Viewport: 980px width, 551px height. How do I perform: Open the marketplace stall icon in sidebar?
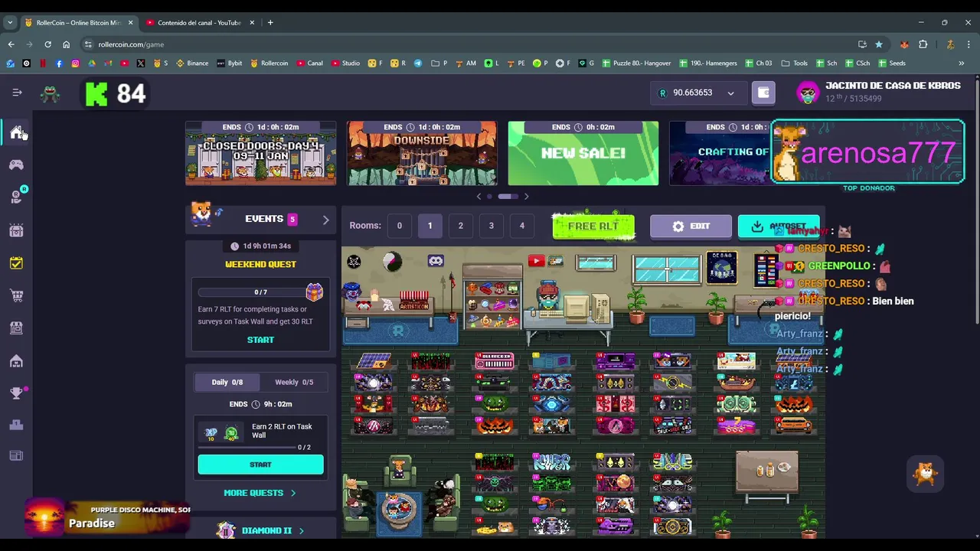coord(16,328)
